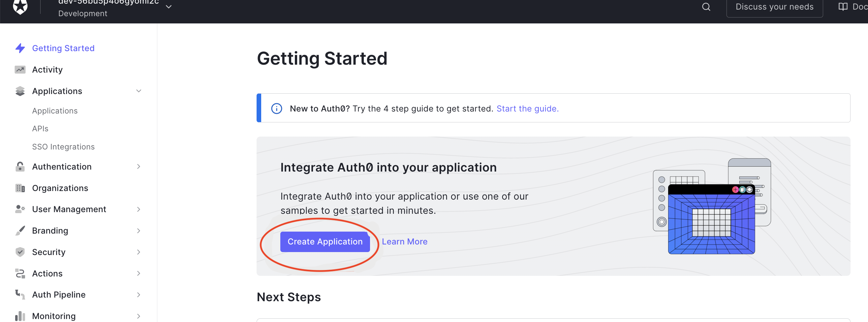Open Organizations from sidebar

tap(60, 188)
